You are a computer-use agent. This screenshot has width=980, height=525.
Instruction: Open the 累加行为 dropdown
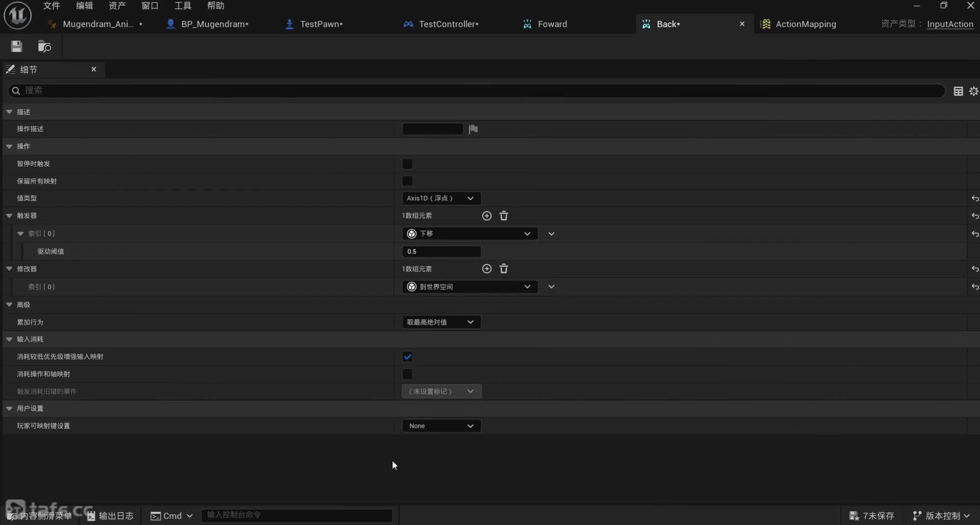[x=441, y=322]
